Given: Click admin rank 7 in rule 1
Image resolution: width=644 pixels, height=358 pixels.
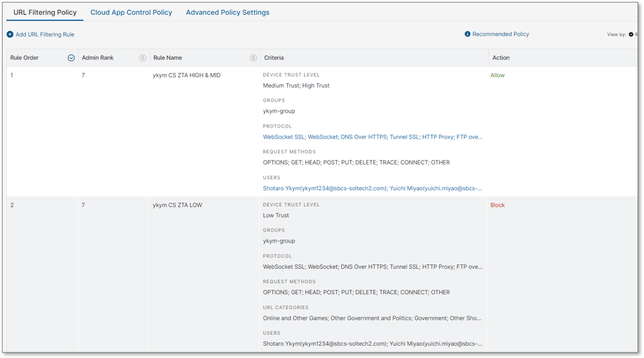Looking at the screenshot, I should coord(83,75).
